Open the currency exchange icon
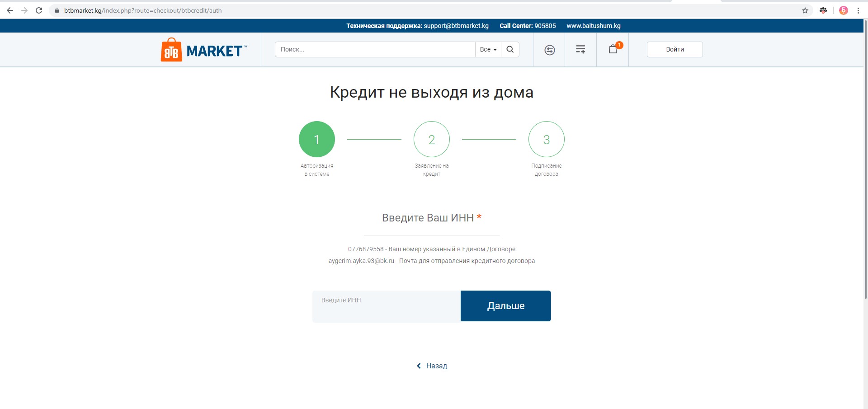This screenshot has width=868, height=409. point(549,50)
